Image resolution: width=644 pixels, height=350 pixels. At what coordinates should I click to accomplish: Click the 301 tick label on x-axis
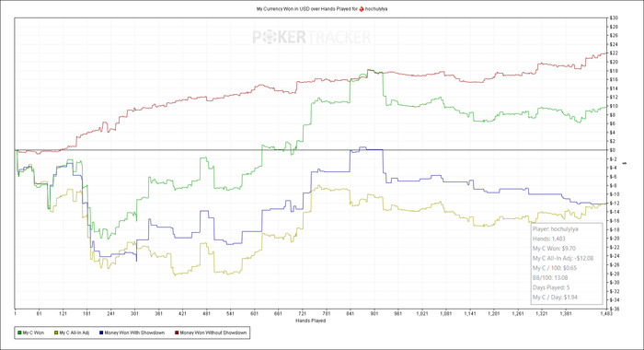click(x=134, y=314)
